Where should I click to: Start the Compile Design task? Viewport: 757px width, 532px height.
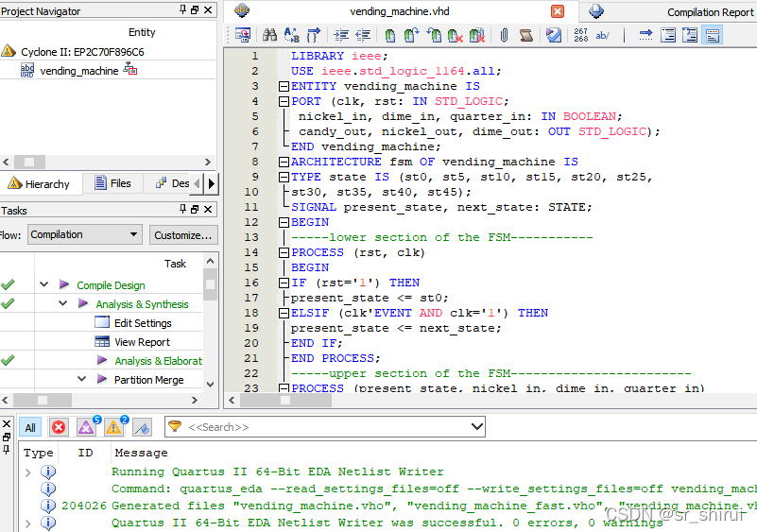[63, 284]
